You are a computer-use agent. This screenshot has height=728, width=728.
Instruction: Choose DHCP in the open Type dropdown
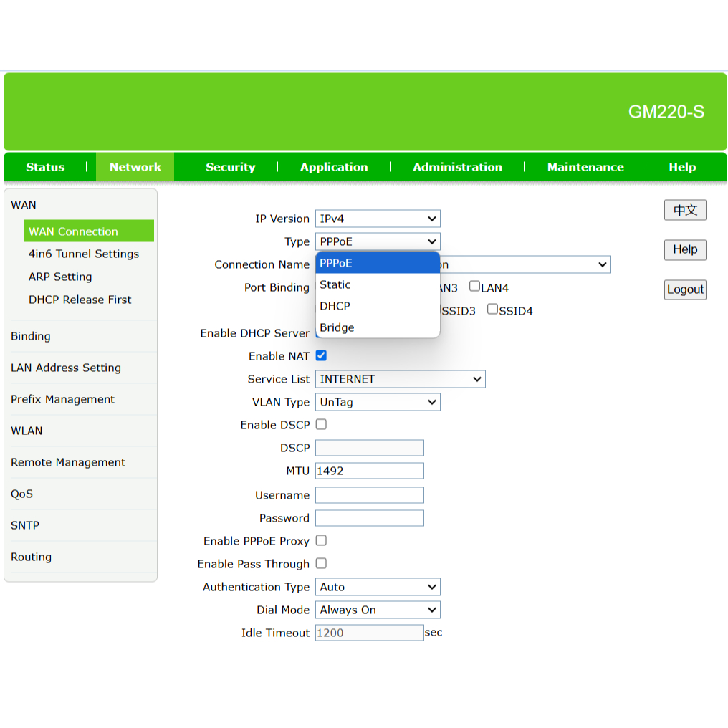click(x=335, y=306)
